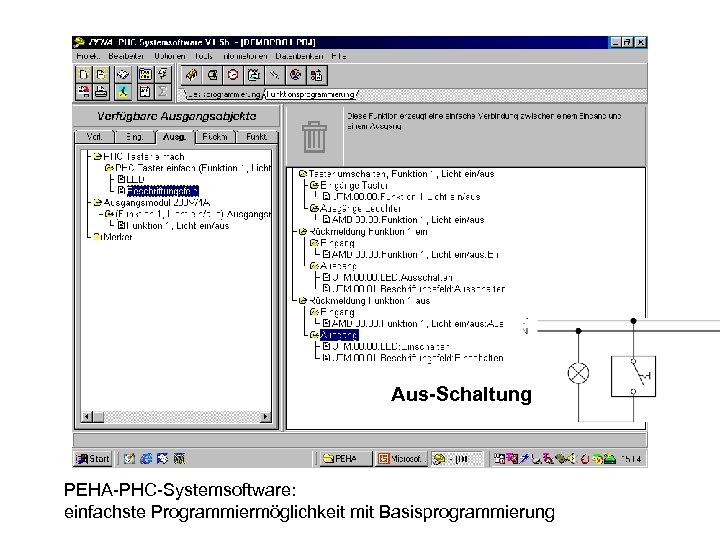Viewport: 720px width, 540px height.
Task: Select the JEM.00.00.LED:Ausschalten entry
Action: point(392,277)
